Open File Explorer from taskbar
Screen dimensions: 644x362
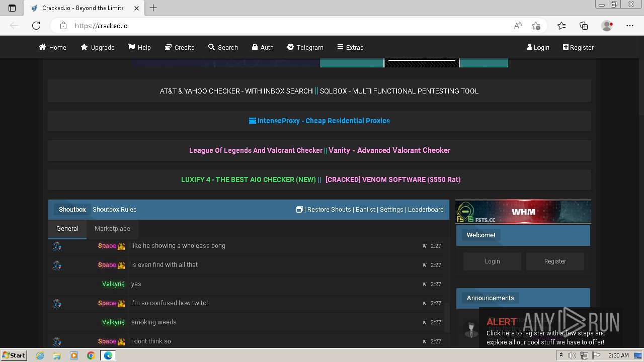click(57, 355)
